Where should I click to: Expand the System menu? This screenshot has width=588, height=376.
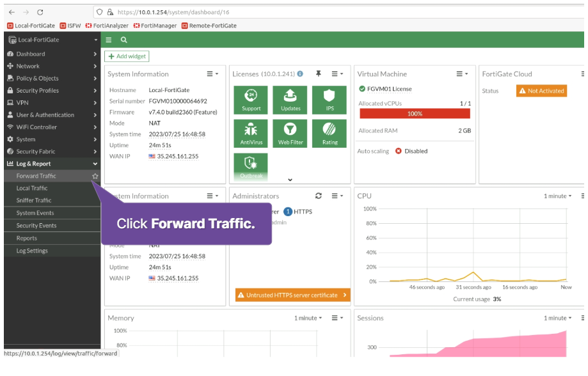point(52,139)
